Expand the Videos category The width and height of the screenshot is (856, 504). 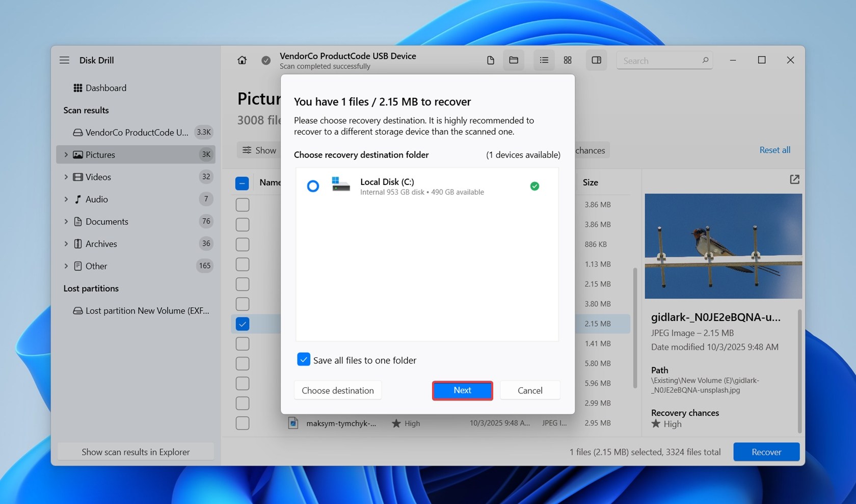(66, 177)
